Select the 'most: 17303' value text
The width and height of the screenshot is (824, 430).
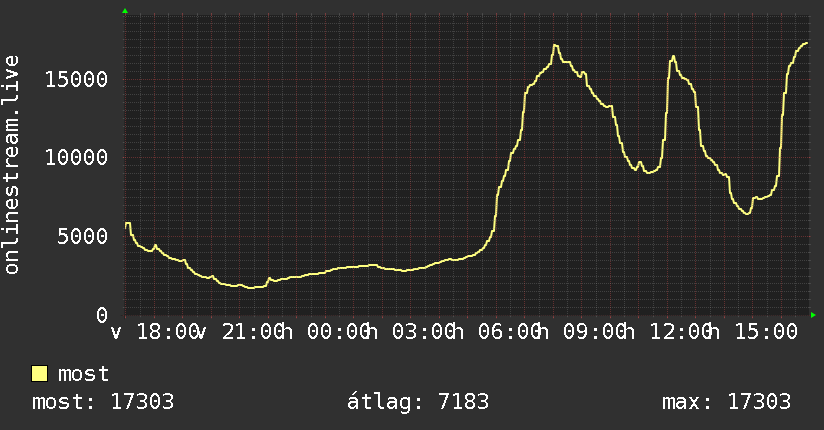pyautogui.click(x=103, y=402)
